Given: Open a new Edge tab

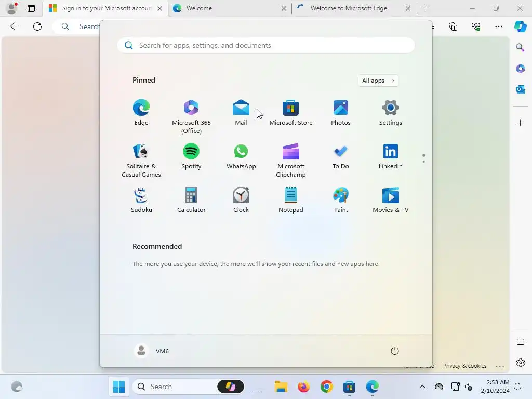Looking at the screenshot, I should tap(425, 8).
